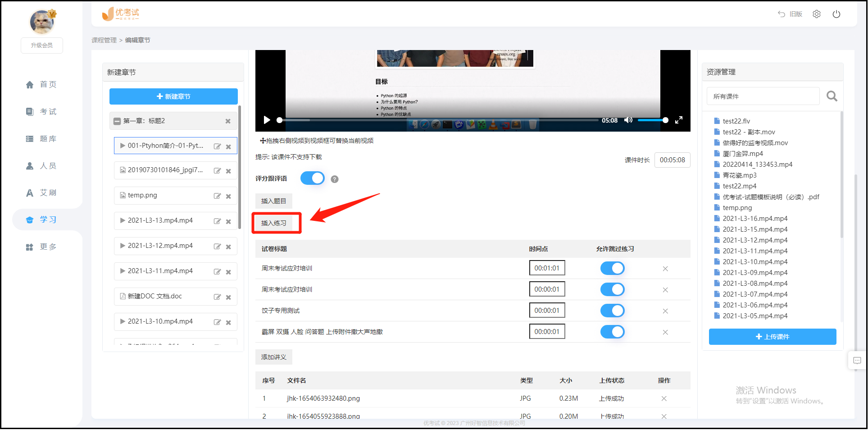Click the 优考试 logo
Screen dimensions: 868x430
click(x=121, y=14)
